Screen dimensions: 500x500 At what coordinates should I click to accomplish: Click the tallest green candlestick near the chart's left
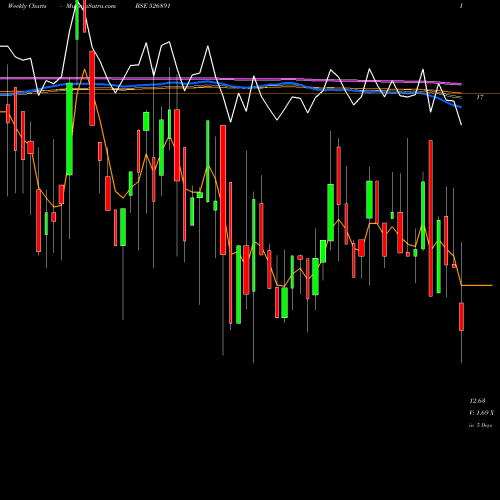click(x=69, y=129)
